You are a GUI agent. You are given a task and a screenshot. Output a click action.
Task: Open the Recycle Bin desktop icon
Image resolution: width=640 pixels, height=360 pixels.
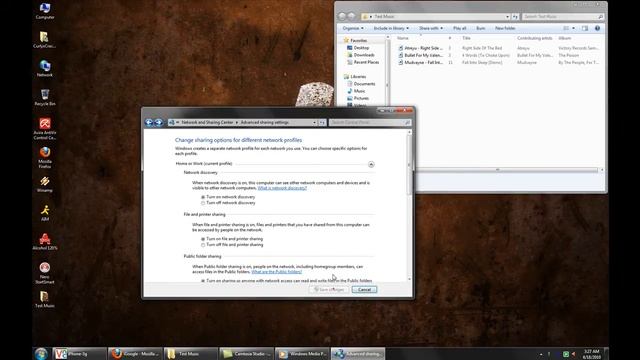(45, 98)
